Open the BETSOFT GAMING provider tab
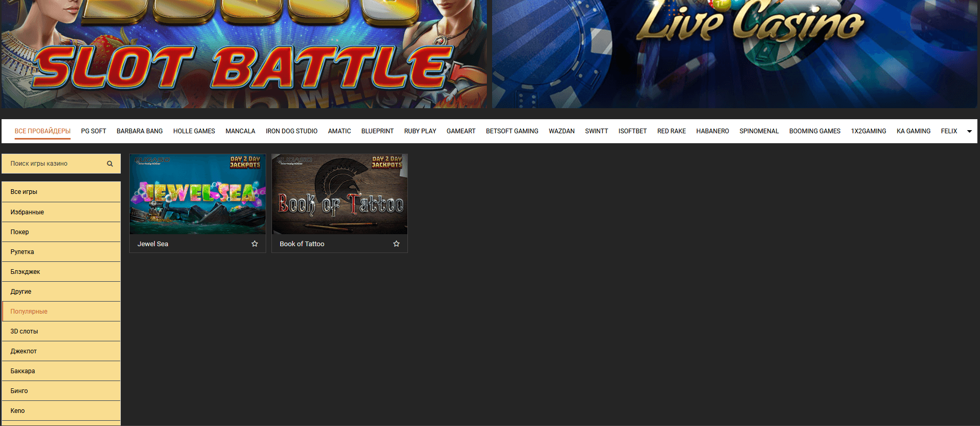980x426 pixels. 512,131
